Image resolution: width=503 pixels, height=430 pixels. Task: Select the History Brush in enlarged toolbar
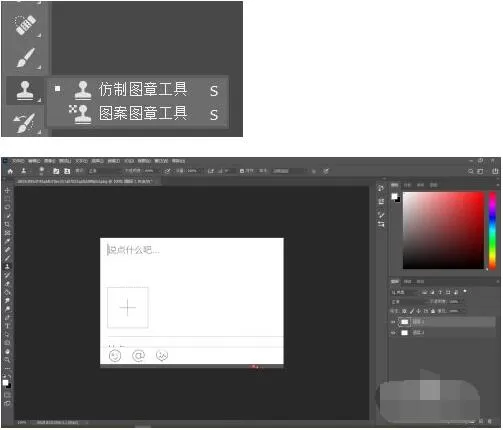[x=25, y=123]
